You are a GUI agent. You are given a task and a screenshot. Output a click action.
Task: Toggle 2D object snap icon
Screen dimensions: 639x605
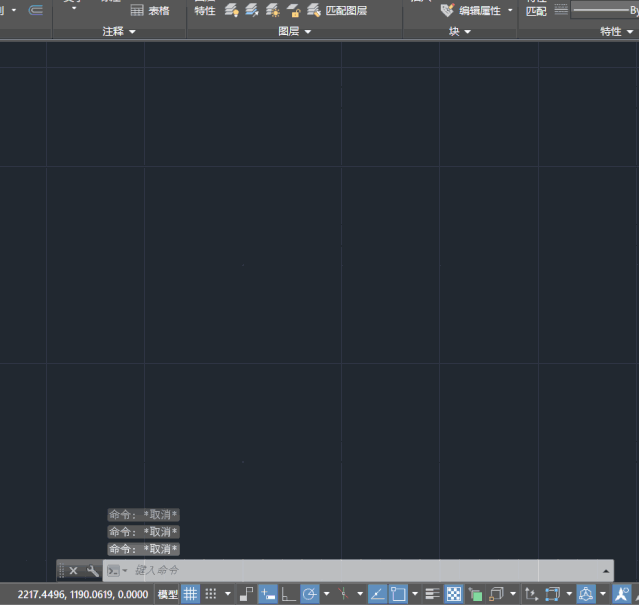pyautogui.click(x=398, y=594)
